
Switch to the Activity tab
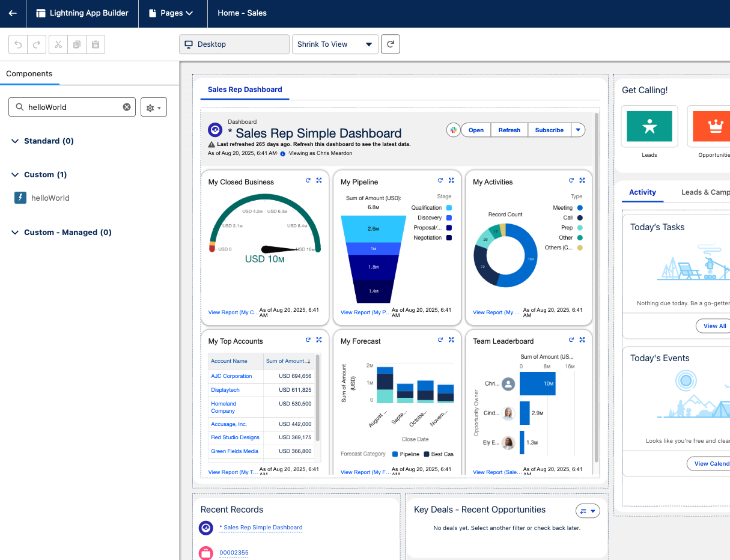[642, 192]
